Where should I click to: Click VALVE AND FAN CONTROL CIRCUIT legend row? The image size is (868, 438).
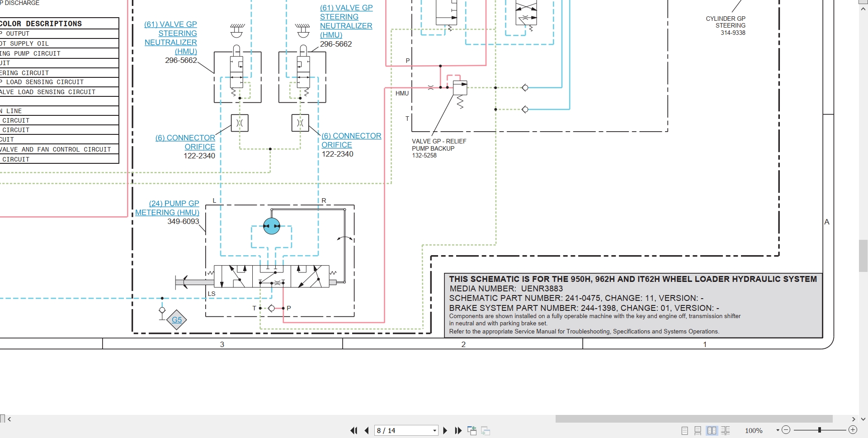pyautogui.click(x=59, y=149)
